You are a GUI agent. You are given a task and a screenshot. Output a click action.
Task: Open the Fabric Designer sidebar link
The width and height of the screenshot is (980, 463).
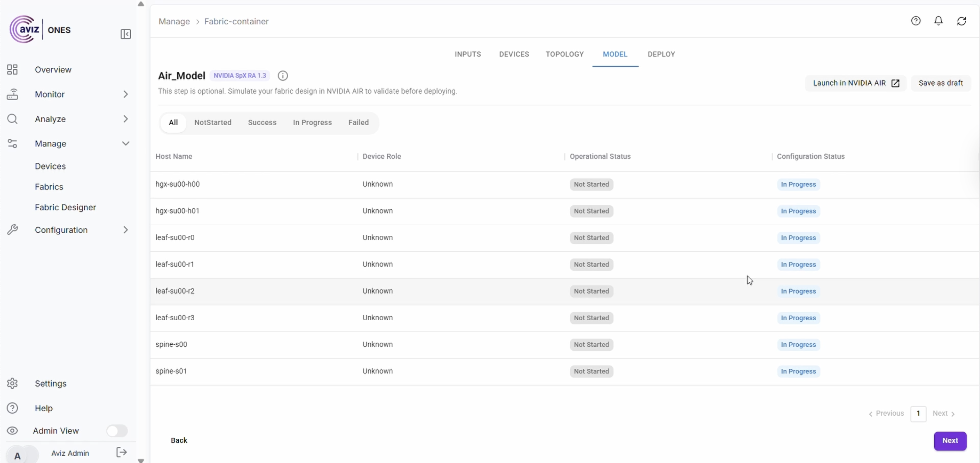point(66,207)
